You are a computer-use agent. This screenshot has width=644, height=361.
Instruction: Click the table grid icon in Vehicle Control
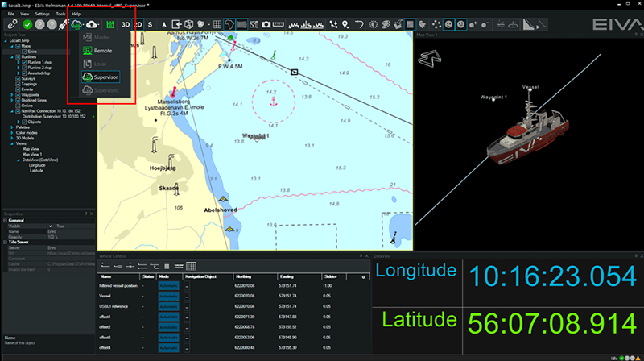click(192, 266)
